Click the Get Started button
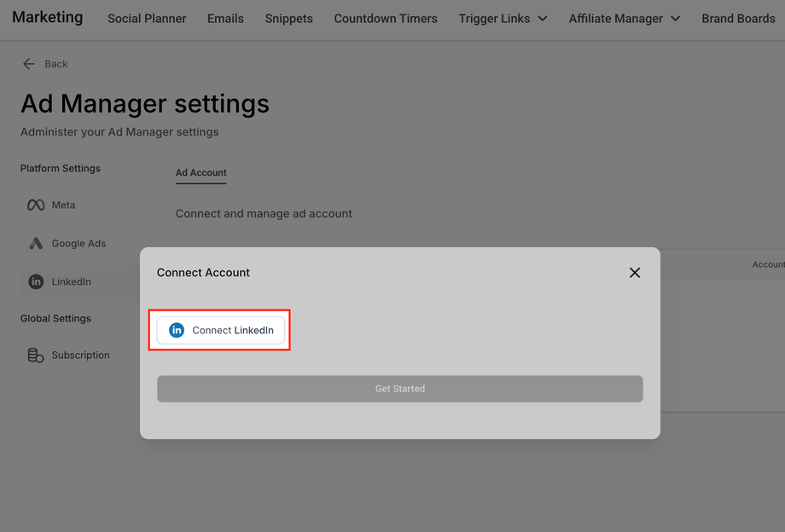Screen dimensions: 785x532 (399, 389)
